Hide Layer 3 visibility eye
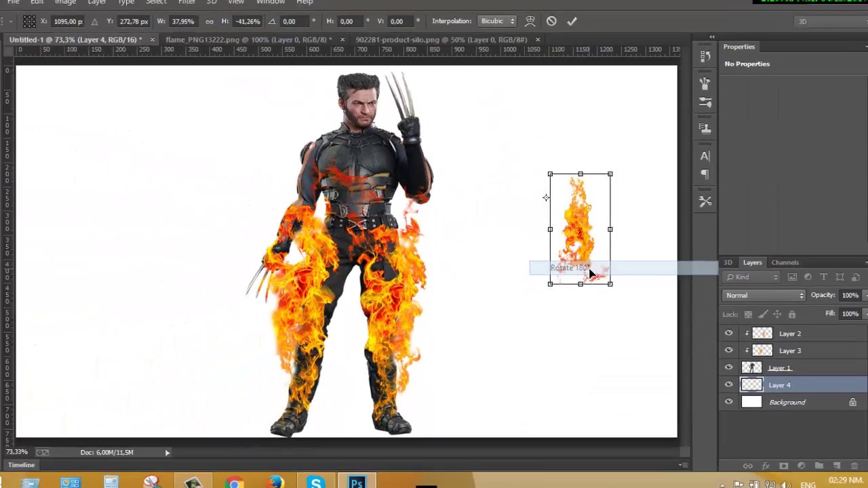 click(x=729, y=350)
